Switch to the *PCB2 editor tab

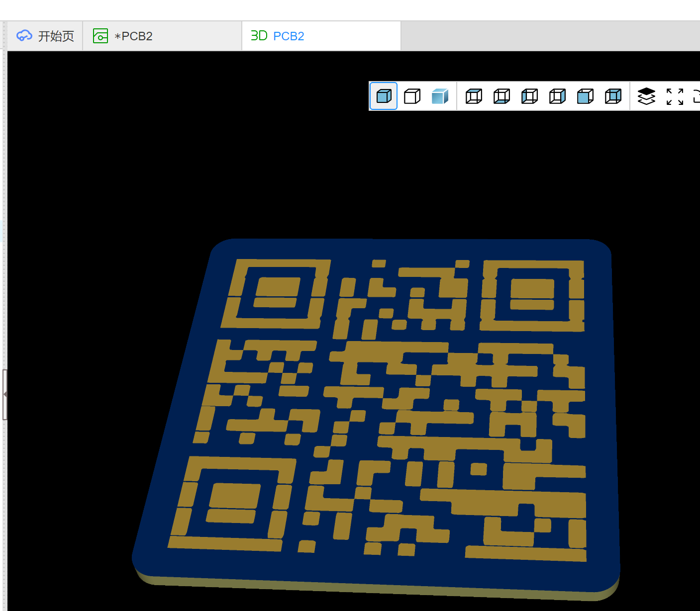click(x=162, y=36)
